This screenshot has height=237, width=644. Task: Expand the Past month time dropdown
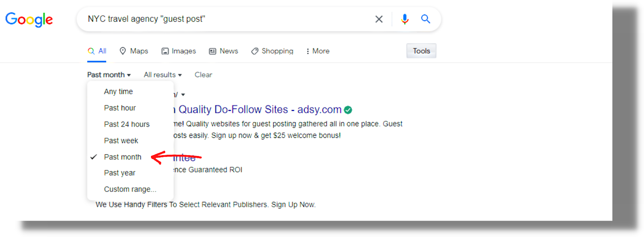[x=109, y=75]
